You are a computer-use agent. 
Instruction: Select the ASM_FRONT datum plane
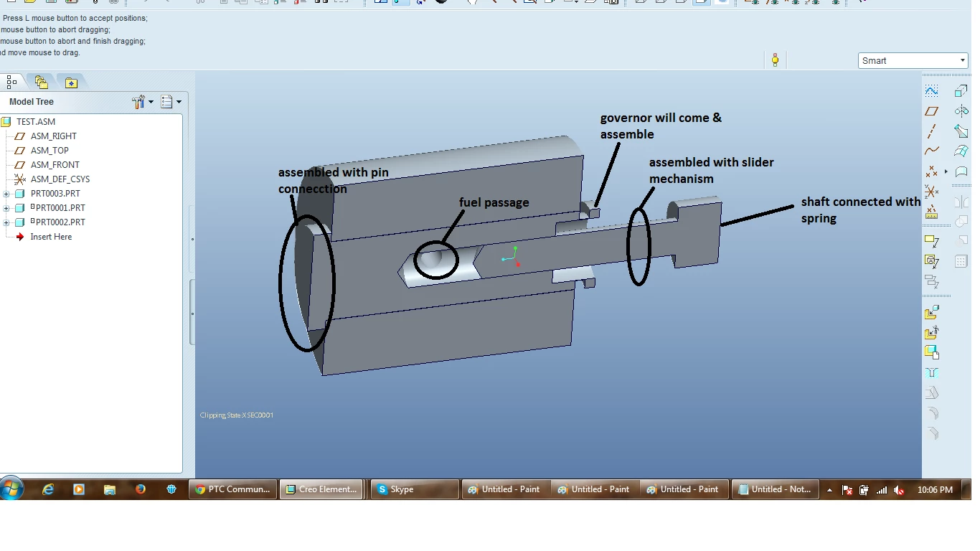click(x=55, y=165)
